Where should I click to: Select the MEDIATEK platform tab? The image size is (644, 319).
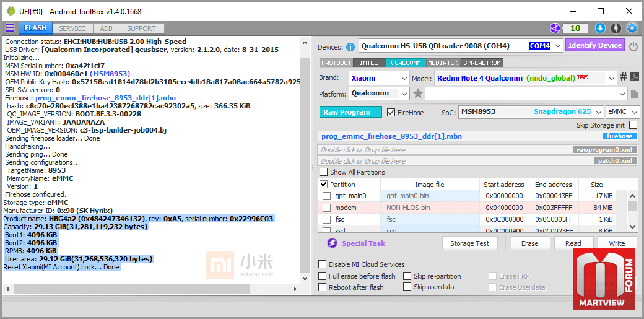tap(443, 63)
